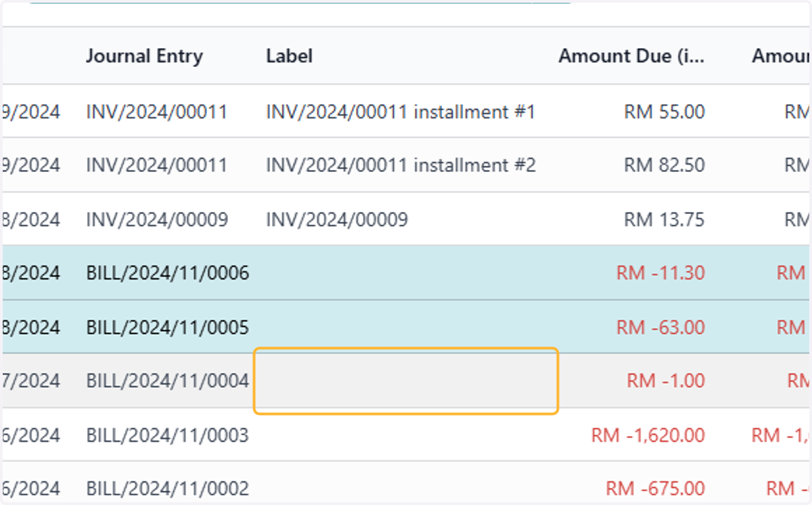Click the RM -675.00 amount due
The image size is (812, 505).
tap(656, 488)
